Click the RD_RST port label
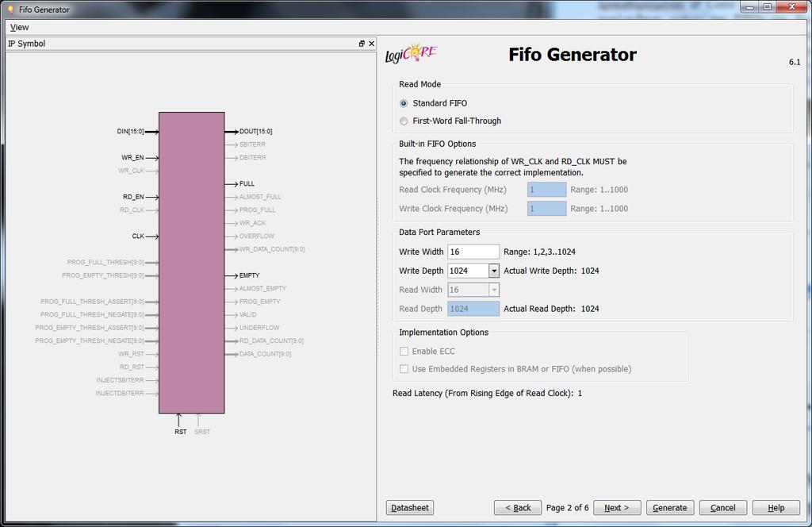This screenshot has width=812, height=527. pos(132,367)
